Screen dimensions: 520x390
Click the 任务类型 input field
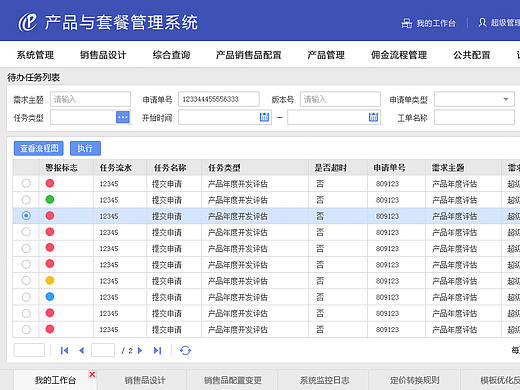(x=83, y=117)
